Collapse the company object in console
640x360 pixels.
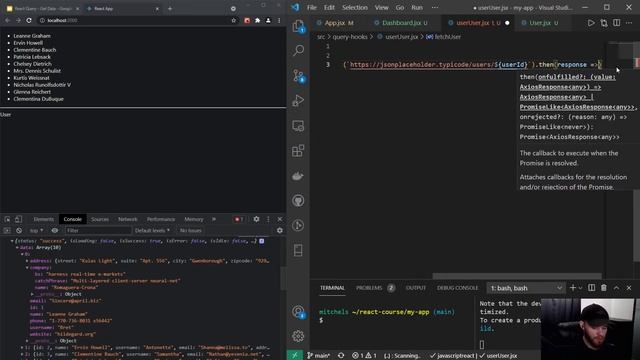pyautogui.click(x=27, y=267)
